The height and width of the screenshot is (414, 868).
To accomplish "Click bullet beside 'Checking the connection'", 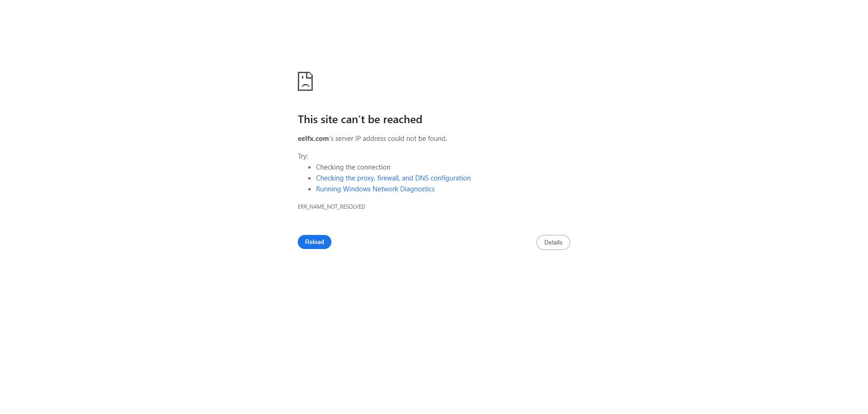I will [310, 168].
